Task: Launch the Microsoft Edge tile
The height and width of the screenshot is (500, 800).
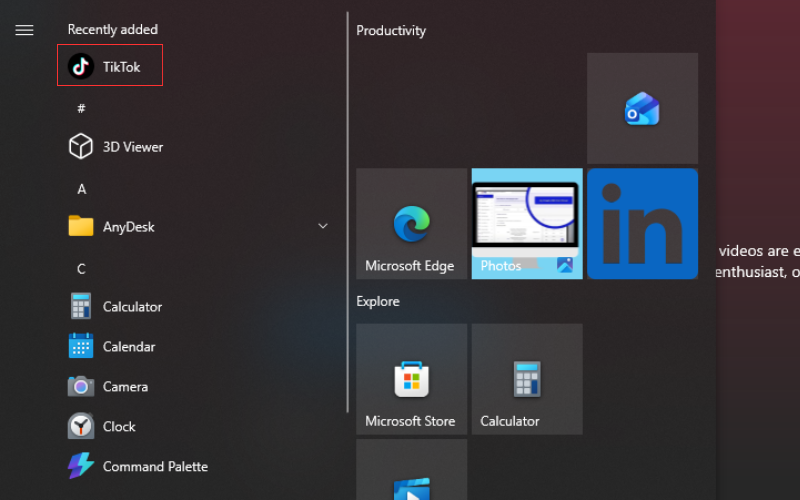Action: click(412, 223)
